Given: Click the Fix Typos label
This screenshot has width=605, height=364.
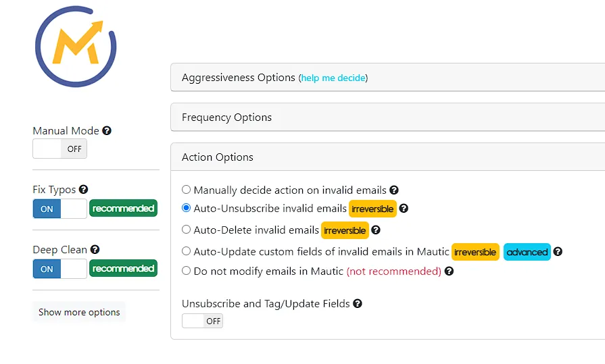Looking at the screenshot, I should click(x=54, y=190).
